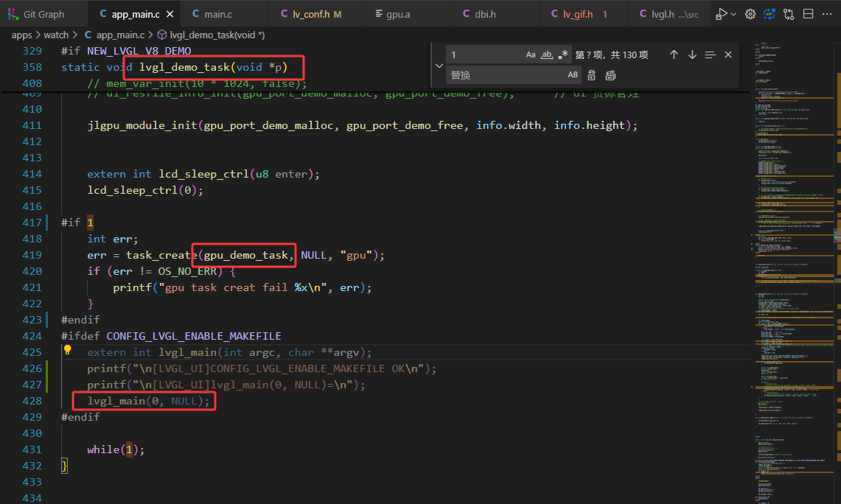Click the lvgl_main(0, NULL); call on line 428
Image resolution: width=841 pixels, height=504 pixels.
149,401
